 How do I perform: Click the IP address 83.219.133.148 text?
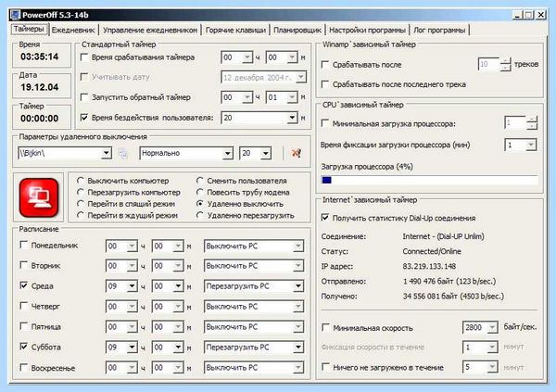[429, 266]
